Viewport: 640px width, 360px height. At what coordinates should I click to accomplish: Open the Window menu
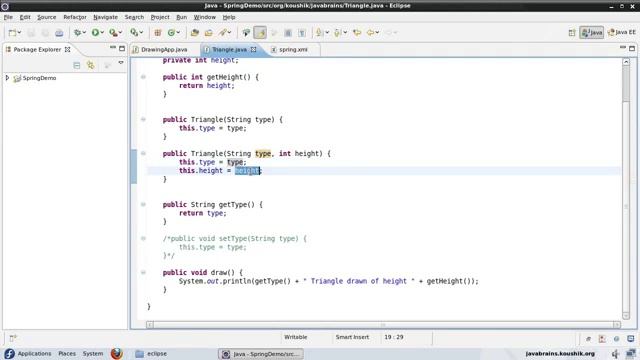point(204,17)
